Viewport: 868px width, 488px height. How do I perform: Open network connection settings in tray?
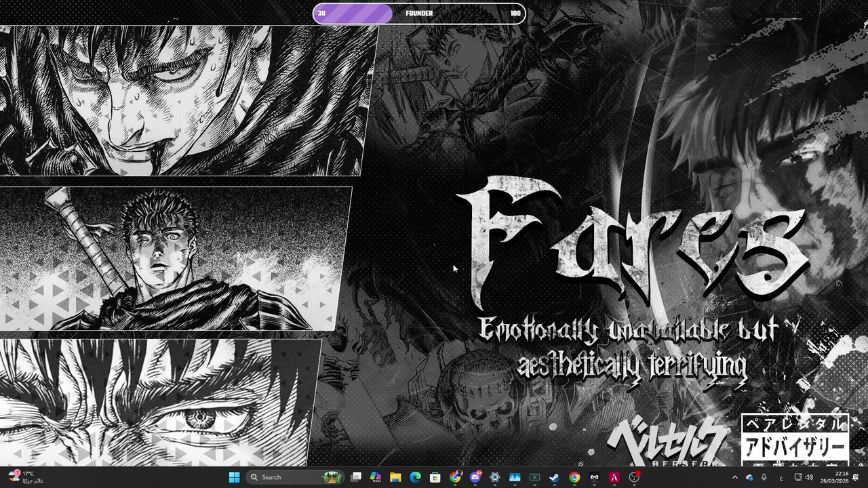797,477
